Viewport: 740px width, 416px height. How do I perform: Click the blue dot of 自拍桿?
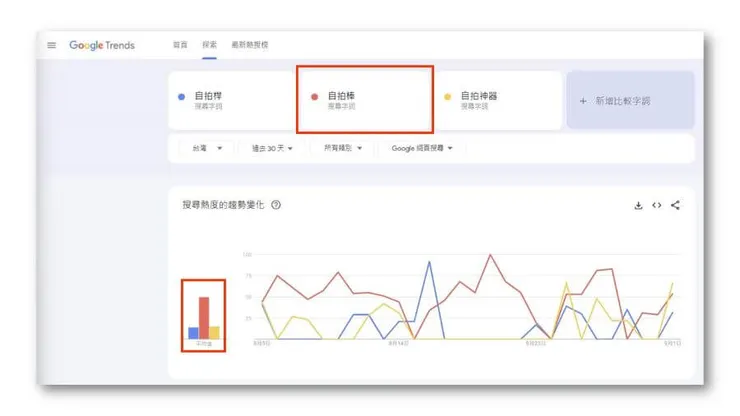181,96
